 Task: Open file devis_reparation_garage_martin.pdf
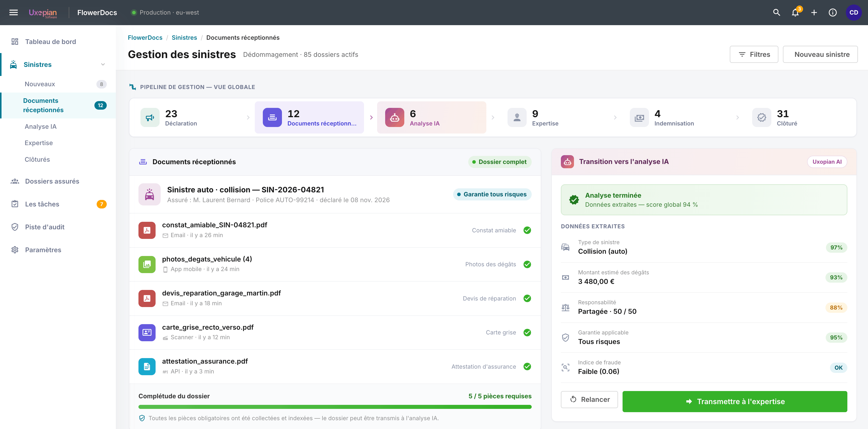(x=221, y=293)
